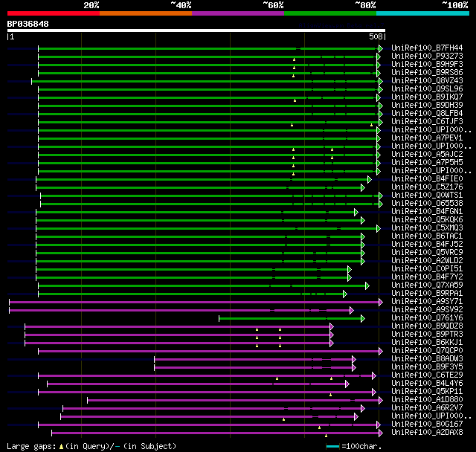Select the UniRef100_B4FGN1 label
This screenshot has width=476, height=452.
(x=427, y=212)
